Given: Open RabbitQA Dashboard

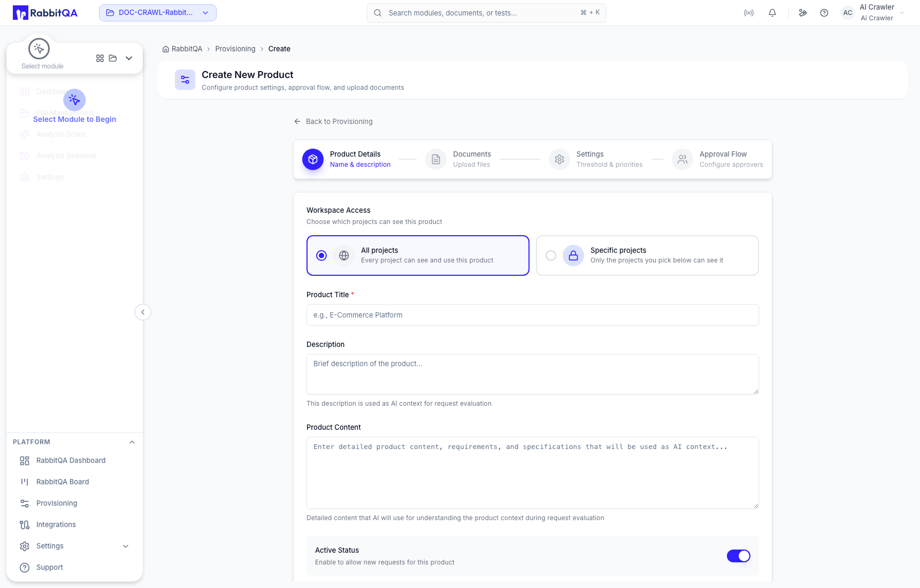Looking at the screenshot, I should click(74, 460).
